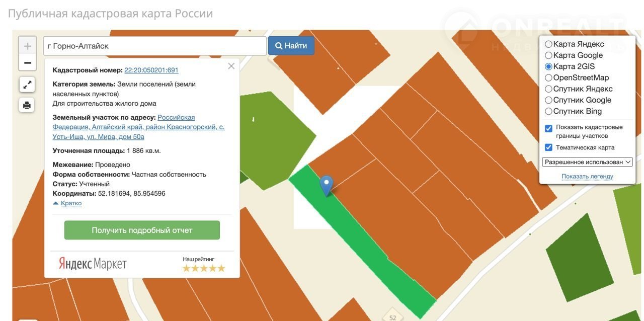Viewport: 644px width, 321px height.
Task: Click the five-star rating icons
Action: coord(204,268)
